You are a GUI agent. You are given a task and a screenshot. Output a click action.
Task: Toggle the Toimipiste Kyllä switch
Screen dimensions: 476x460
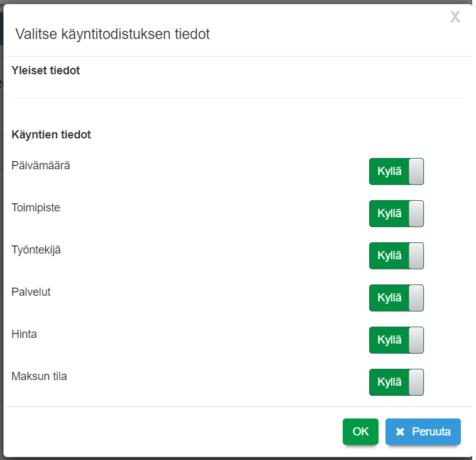tap(396, 213)
